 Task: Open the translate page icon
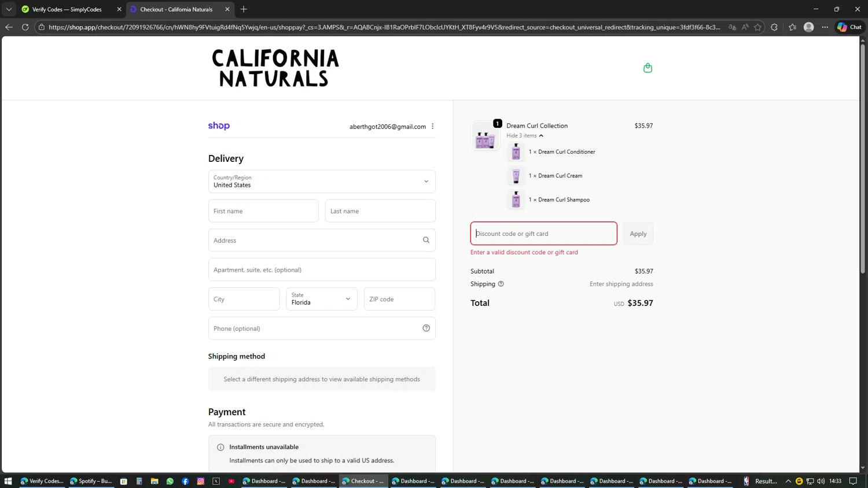[733, 27]
